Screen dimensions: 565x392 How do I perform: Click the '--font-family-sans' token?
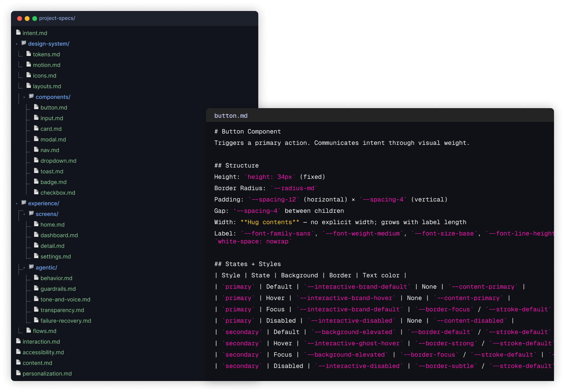278,233
